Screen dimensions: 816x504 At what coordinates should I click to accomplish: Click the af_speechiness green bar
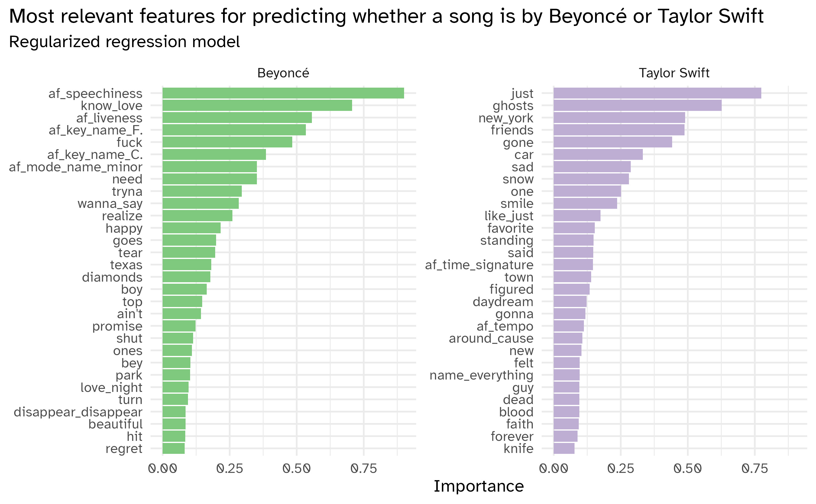coord(283,93)
